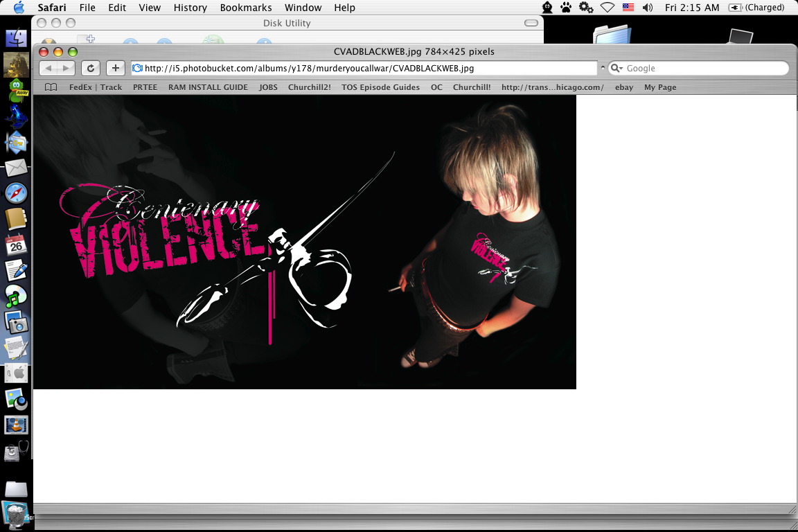Open iTunes from the Dock
798x532 pixels.
coord(17,296)
